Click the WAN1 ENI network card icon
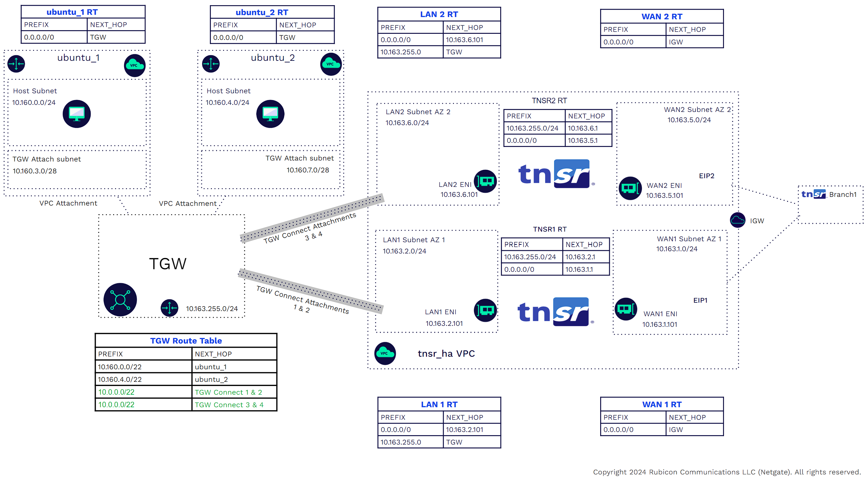868x487 pixels. (x=626, y=308)
